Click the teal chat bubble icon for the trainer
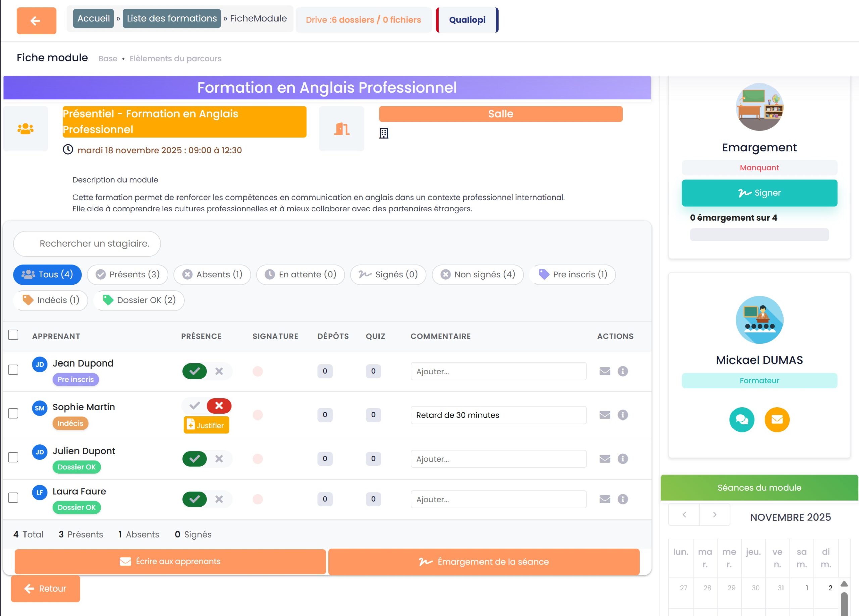The width and height of the screenshot is (859, 616). (x=741, y=419)
